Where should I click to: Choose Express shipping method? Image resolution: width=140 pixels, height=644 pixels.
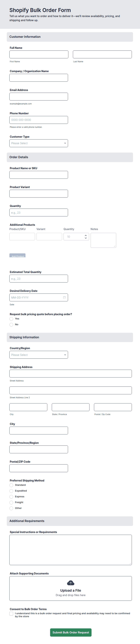11,497
